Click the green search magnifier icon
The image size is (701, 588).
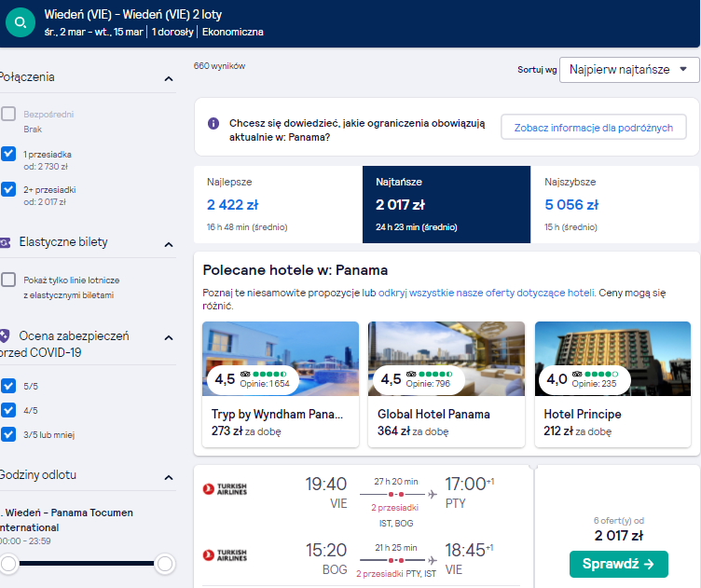click(x=21, y=21)
